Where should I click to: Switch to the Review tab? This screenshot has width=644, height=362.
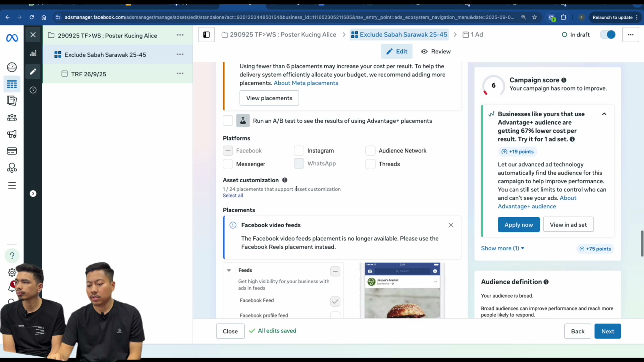(436, 52)
